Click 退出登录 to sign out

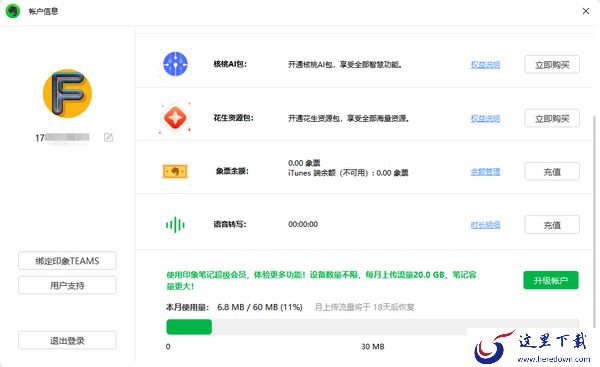[x=67, y=341]
